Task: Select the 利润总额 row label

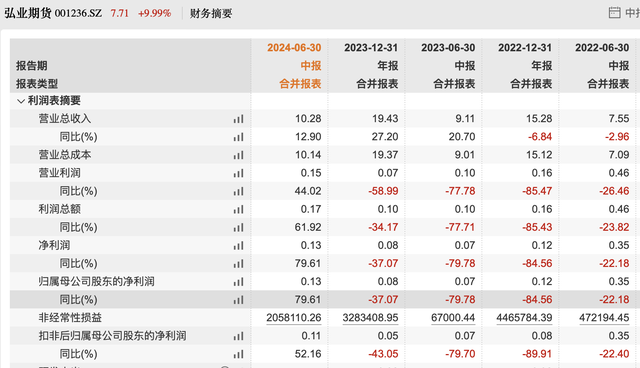Action: coord(59,209)
